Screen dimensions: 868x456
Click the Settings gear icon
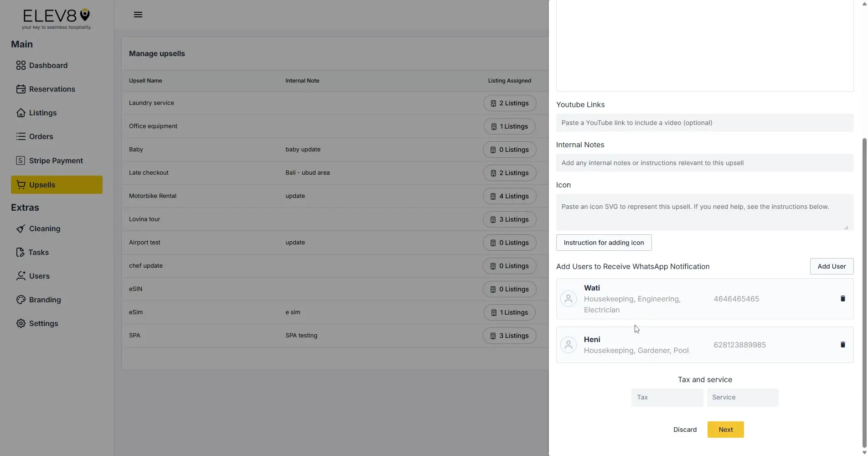tap(21, 323)
